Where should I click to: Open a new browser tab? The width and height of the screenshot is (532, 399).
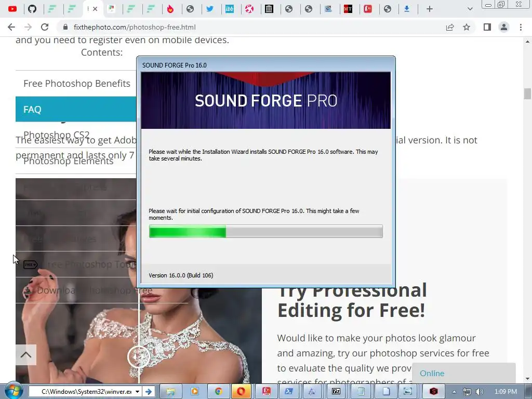pos(430,9)
